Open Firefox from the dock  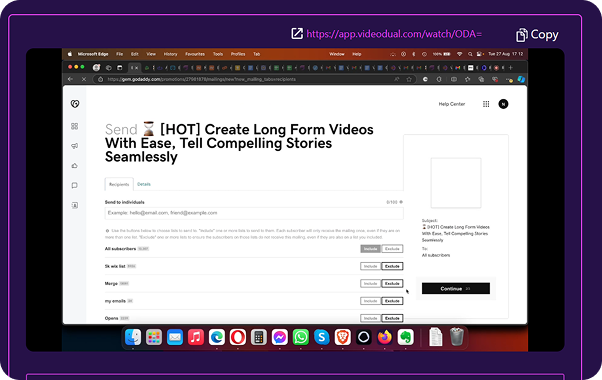[385, 337]
